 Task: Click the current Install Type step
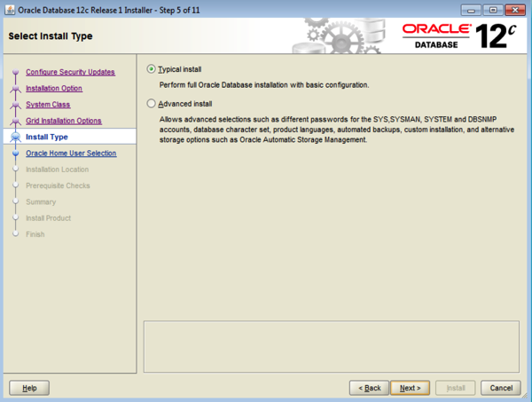47,137
